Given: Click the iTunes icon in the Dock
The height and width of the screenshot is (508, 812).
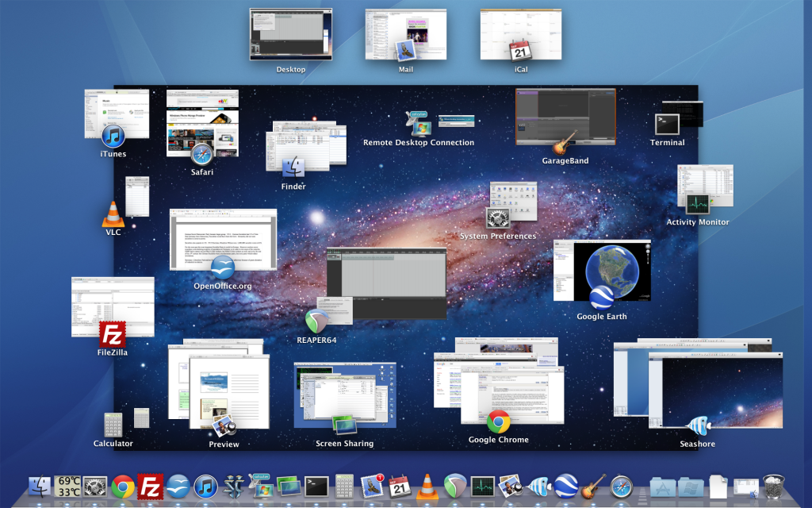Looking at the screenshot, I should click(x=205, y=487).
